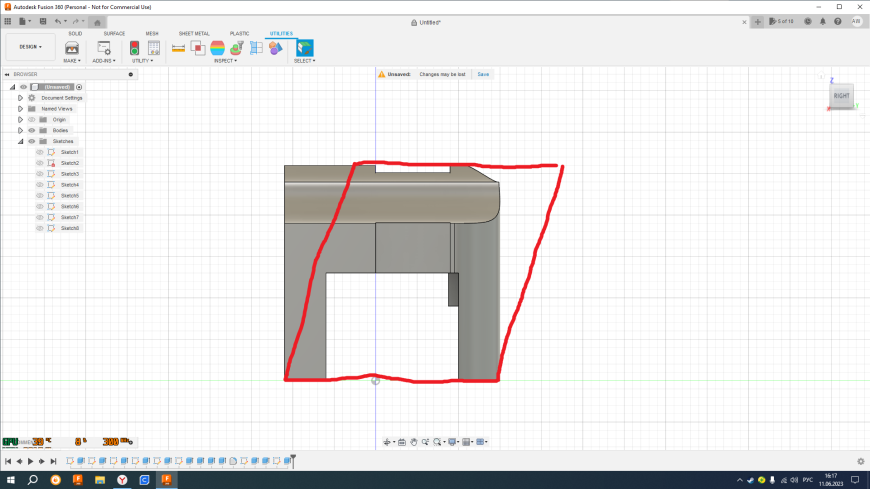This screenshot has width=870, height=489.
Task: Toggle visibility of Sketch2
Action: tap(39, 163)
